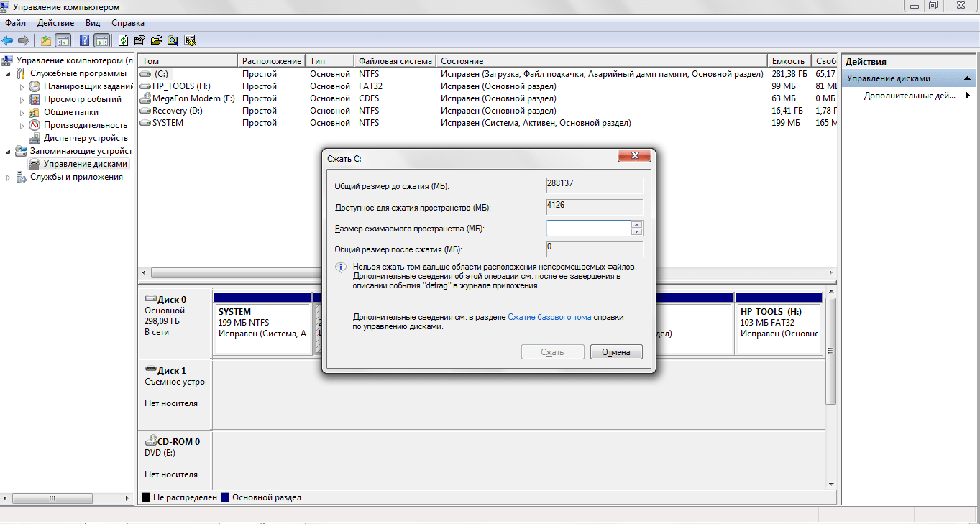Click the blue Back arrow in toolbar
Viewport: 980px width, 524px height.
[x=8, y=40]
